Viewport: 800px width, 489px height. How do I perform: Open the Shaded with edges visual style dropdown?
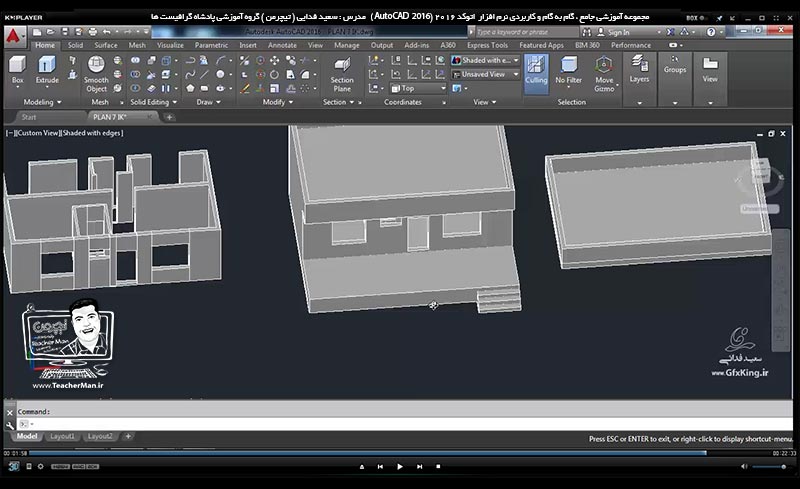pos(485,60)
